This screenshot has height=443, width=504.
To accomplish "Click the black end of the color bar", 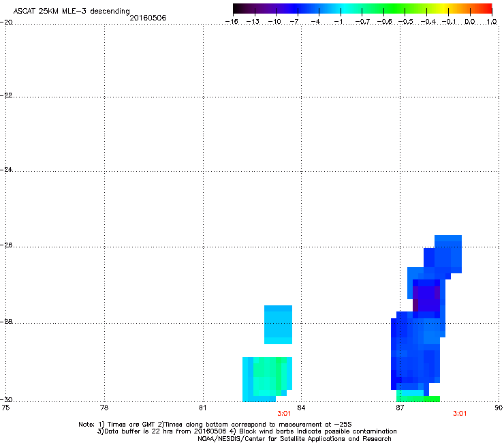I will (x=238, y=8).
